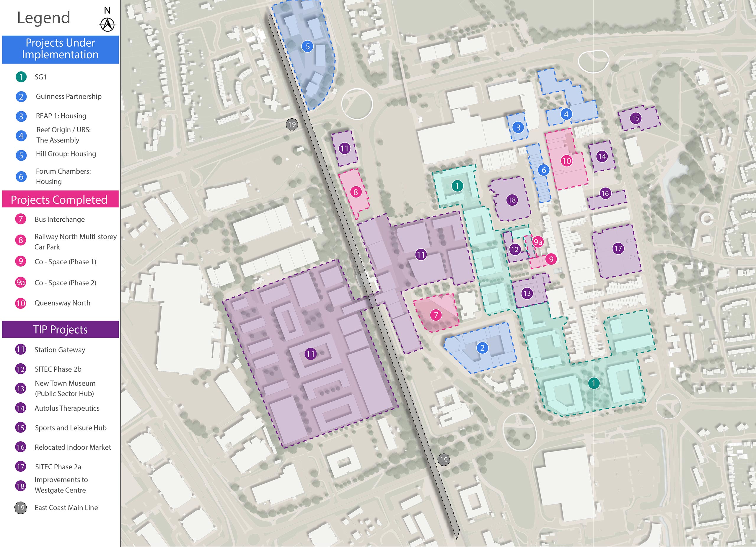756x547 pixels.
Task: Click the Guinness Partnership legend label
Action: coord(69,97)
